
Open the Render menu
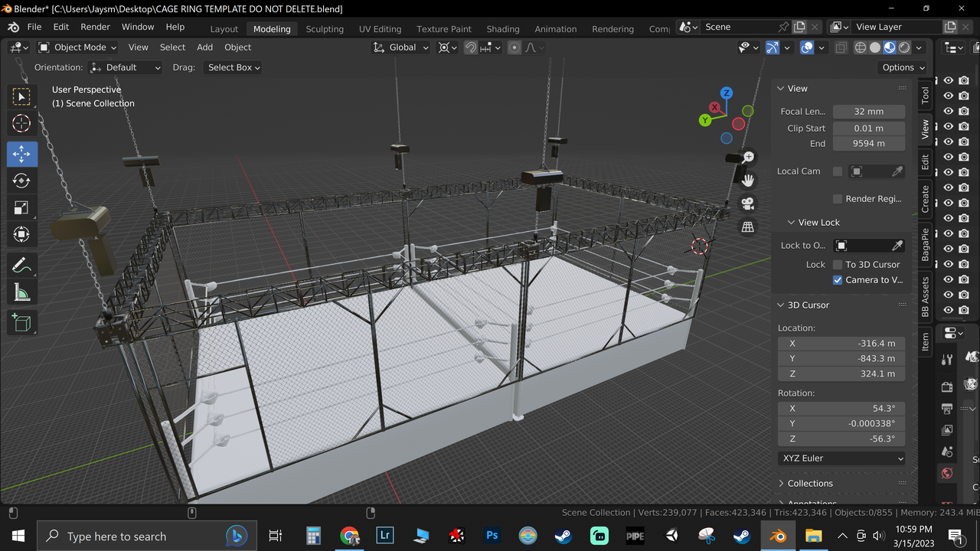(95, 27)
